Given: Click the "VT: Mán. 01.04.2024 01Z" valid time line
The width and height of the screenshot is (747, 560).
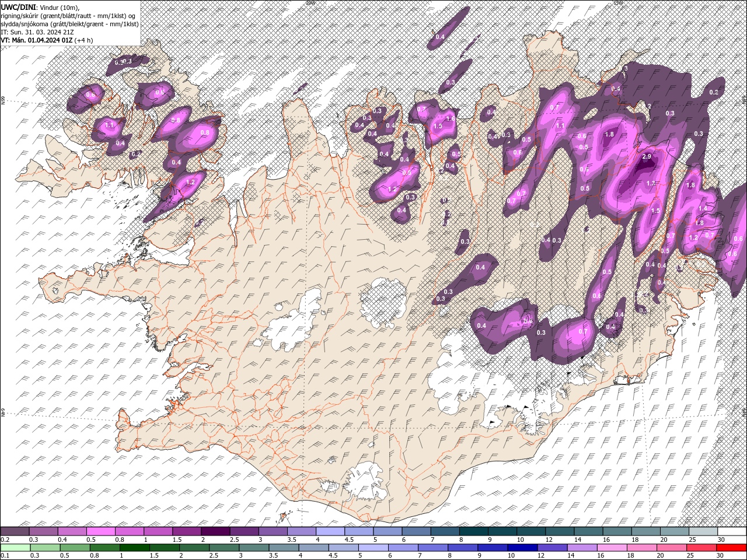Looking at the screenshot, I should click(36, 40).
